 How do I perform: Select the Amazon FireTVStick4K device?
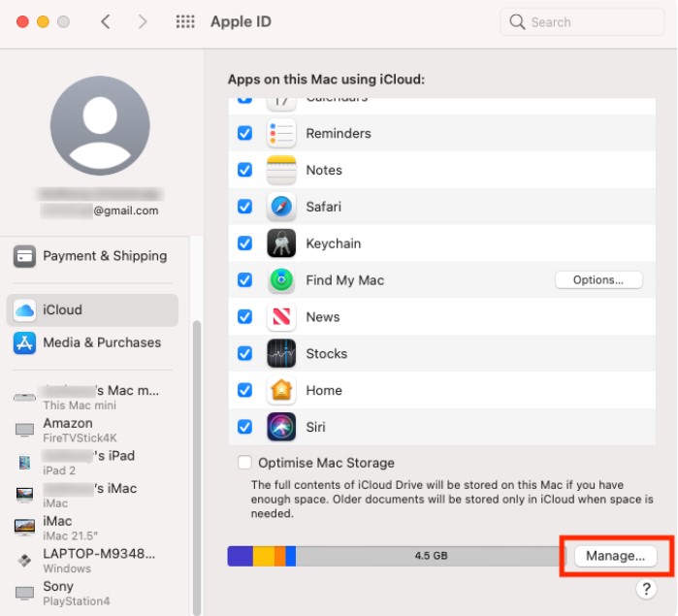tap(93, 430)
